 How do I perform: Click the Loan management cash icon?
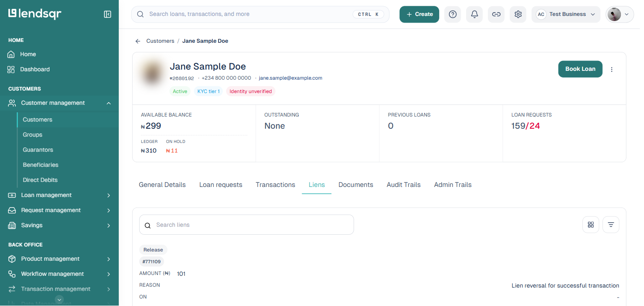click(x=12, y=195)
